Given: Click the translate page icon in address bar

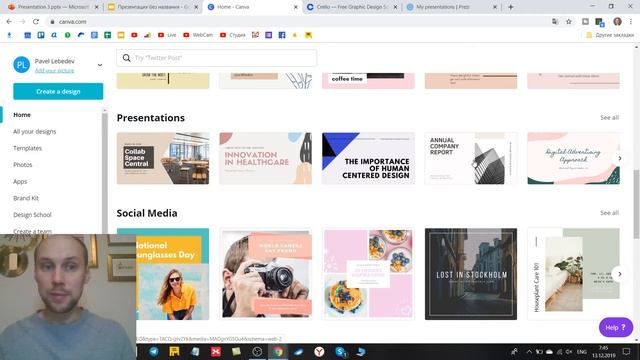Looking at the screenshot, I should [555, 22].
